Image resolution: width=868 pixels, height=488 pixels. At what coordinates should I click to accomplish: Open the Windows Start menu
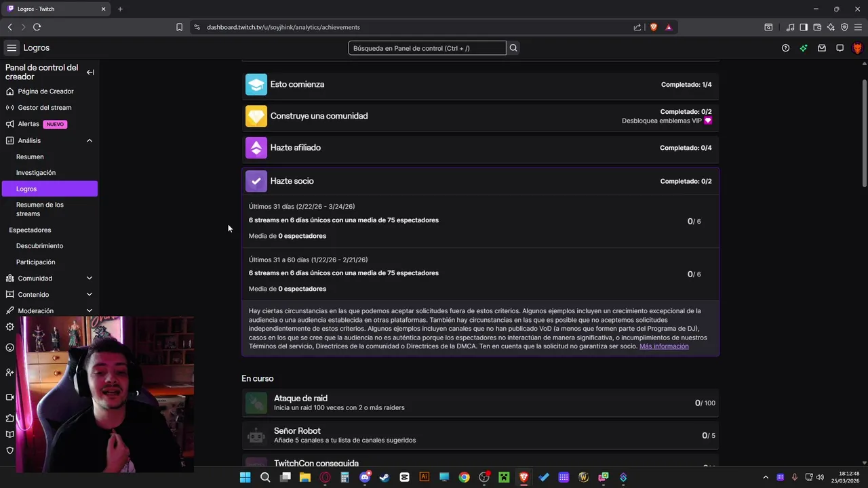coord(245,477)
